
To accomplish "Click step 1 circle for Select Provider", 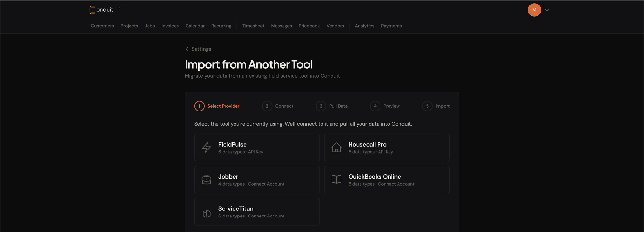I will [199, 106].
